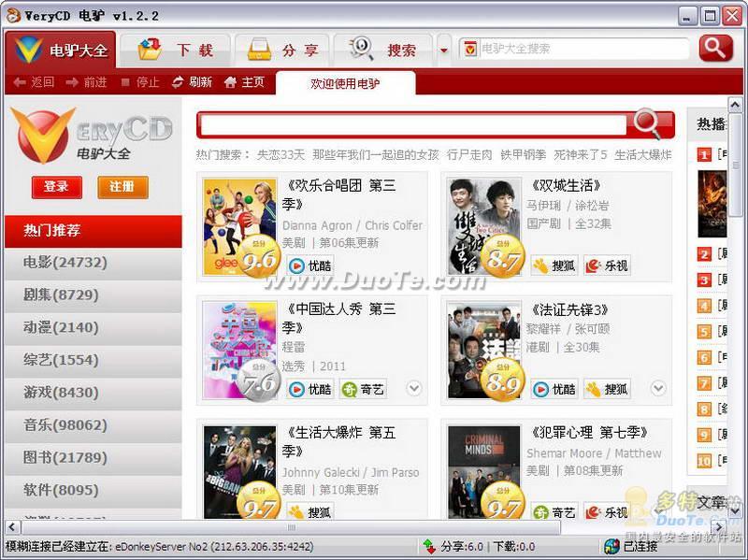Click the 注册 register button
The image size is (748, 560).
click(122, 186)
